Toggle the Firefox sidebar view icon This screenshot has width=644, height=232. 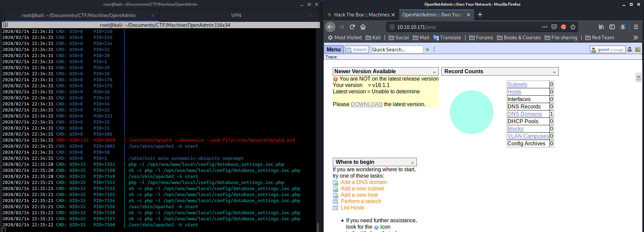(x=612, y=27)
